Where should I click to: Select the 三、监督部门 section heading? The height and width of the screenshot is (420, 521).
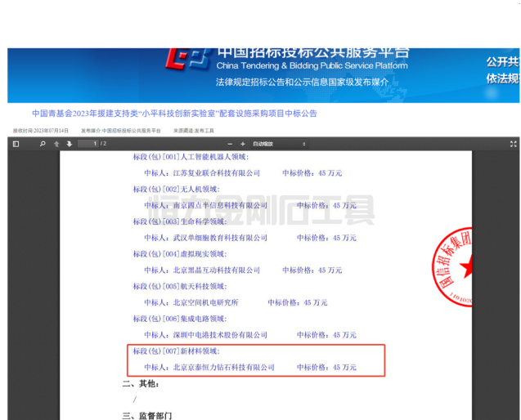click(147, 416)
